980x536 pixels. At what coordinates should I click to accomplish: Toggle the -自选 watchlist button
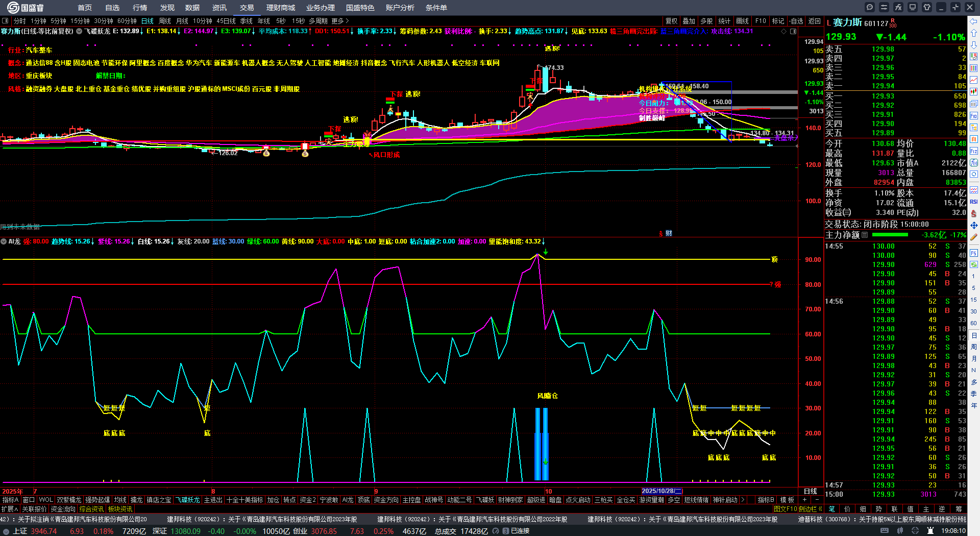[796, 21]
